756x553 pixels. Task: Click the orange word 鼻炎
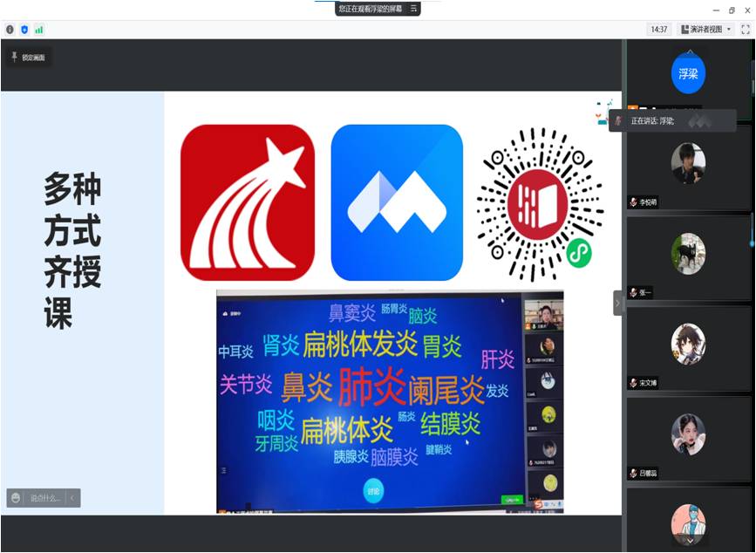pos(307,386)
